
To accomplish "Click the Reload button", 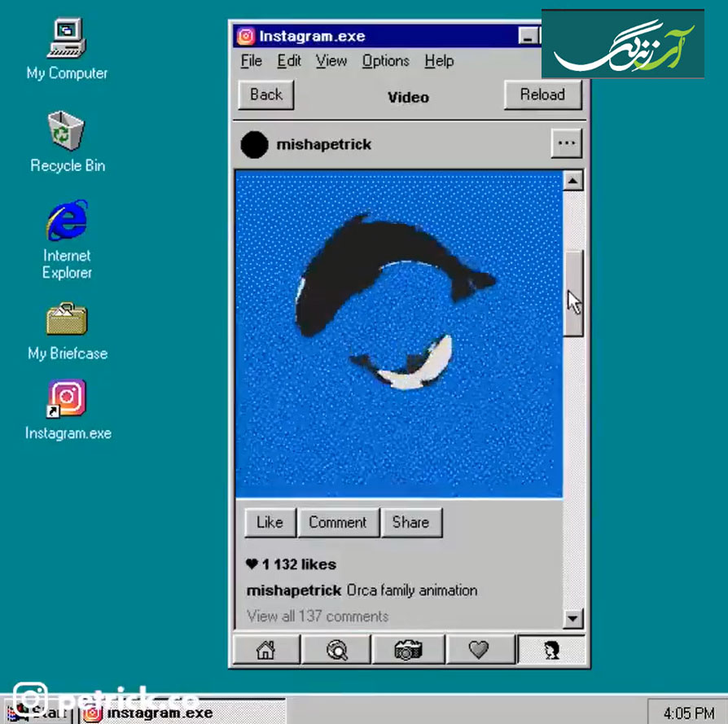I will point(542,94).
